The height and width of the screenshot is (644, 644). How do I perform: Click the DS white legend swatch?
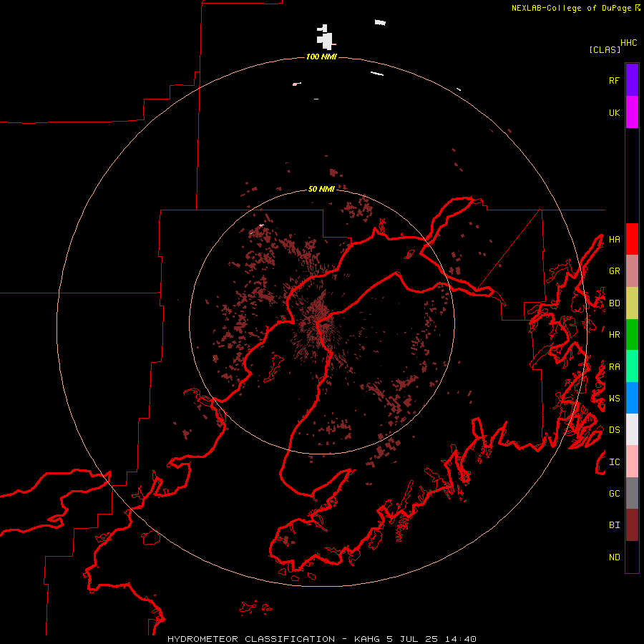point(632,429)
